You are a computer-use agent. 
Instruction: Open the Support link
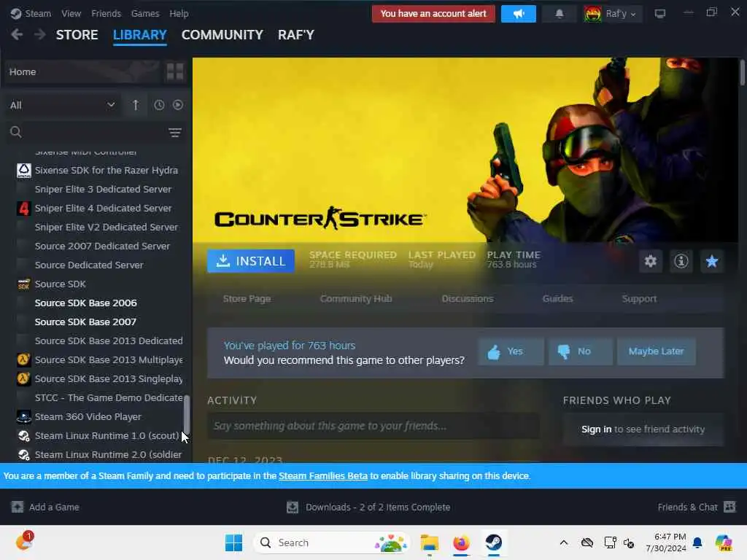[x=639, y=298]
